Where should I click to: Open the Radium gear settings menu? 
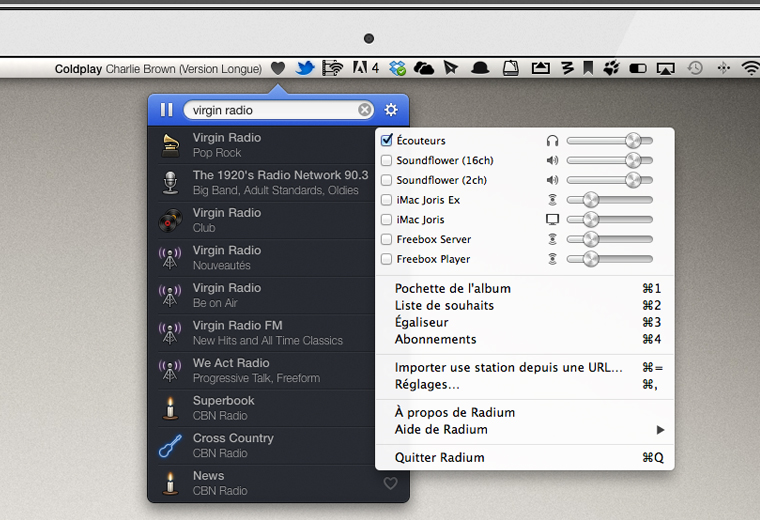click(x=391, y=110)
